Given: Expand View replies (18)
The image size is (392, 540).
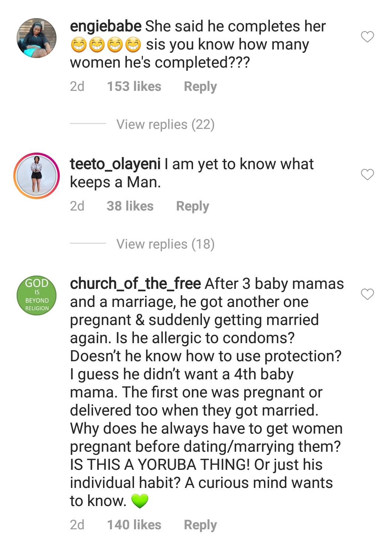Looking at the screenshot, I should pyautogui.click(x=165, y=244).
